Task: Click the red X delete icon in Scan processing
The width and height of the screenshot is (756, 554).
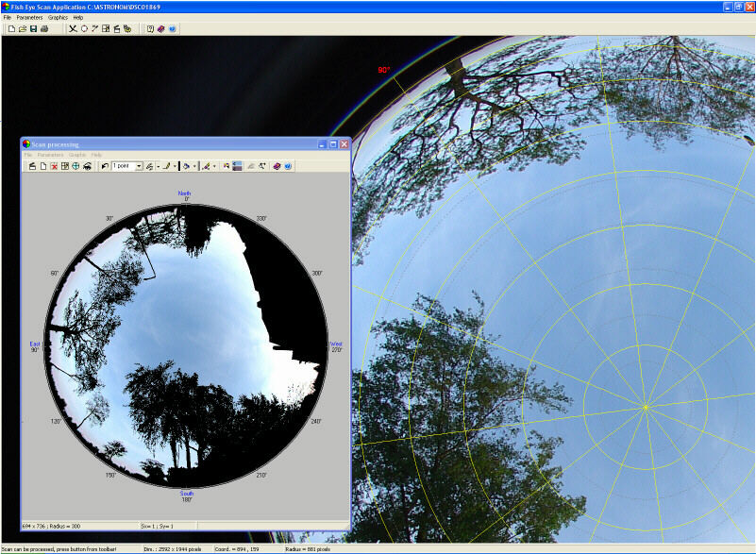Action: [x=54, y=166]
